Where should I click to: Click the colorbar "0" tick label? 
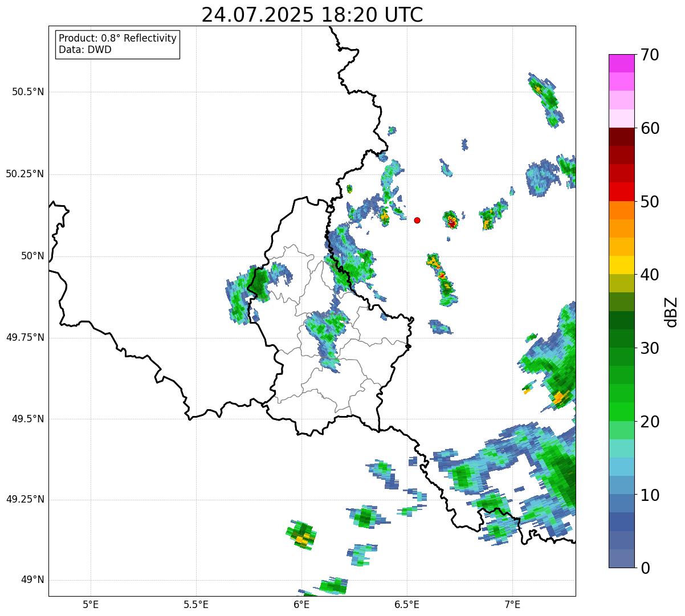(x=645, y=568)
